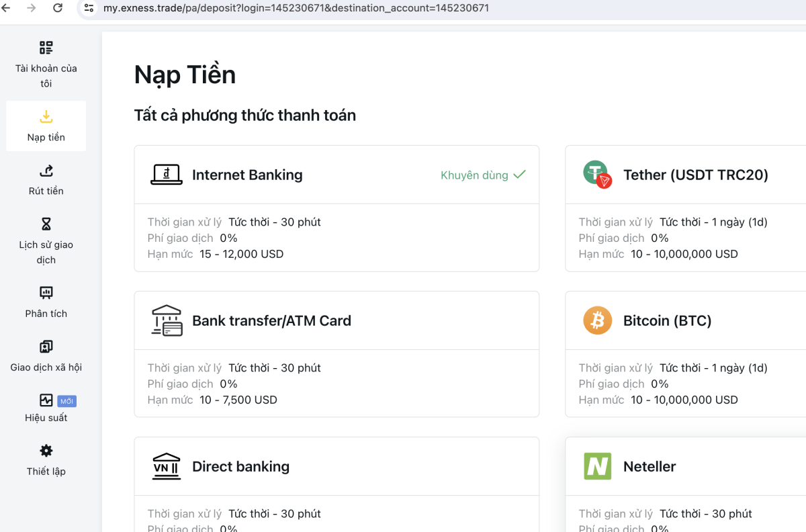
Task: Click the Neteller green logo
Action: point(597,466)
